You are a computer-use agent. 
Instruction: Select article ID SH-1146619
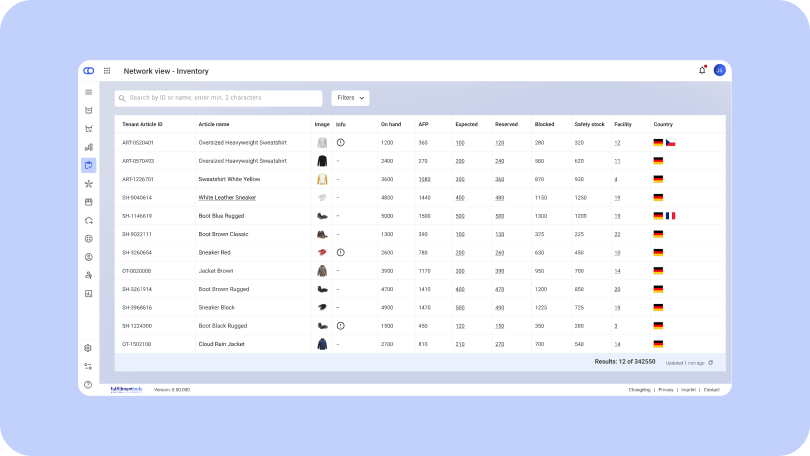coord(137,216)
